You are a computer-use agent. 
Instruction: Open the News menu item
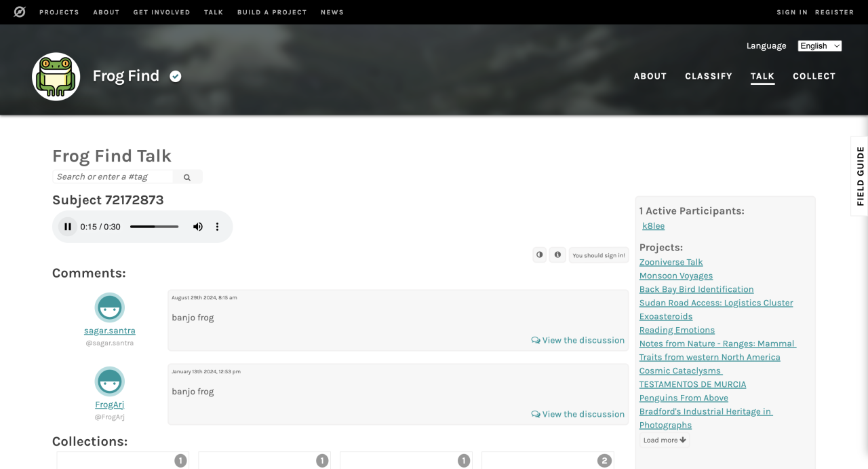tap(332, 12)
